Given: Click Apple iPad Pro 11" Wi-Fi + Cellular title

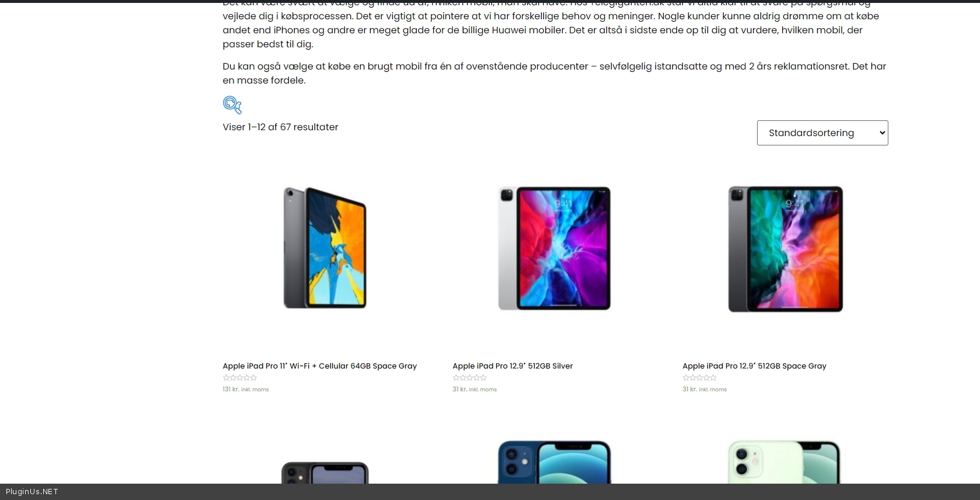Looking at the screenshot, I should coord(320,366).
